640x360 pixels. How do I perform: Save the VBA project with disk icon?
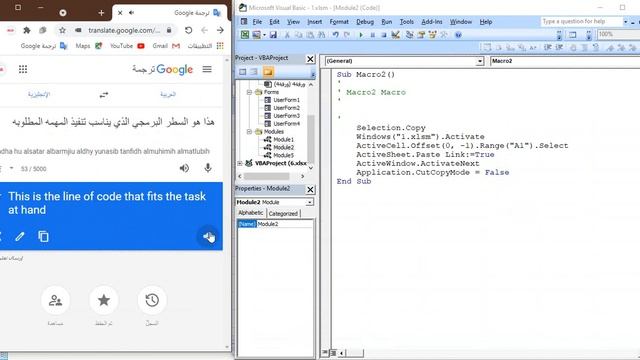click(x=273, y=35)
